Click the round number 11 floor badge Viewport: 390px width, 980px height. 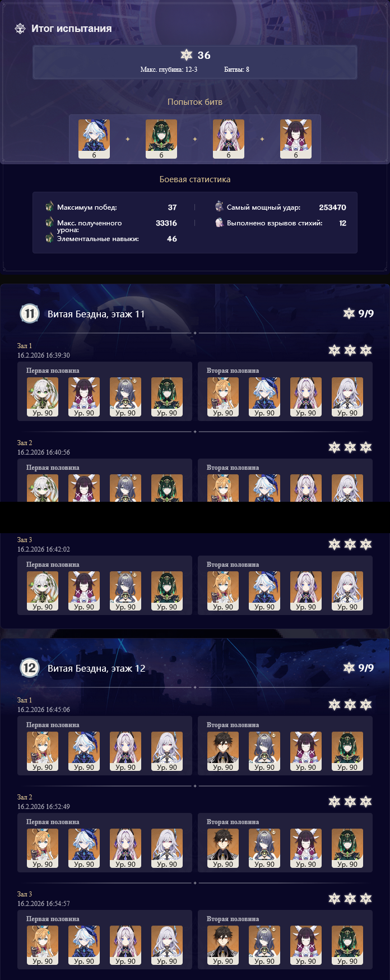(29, 313)
